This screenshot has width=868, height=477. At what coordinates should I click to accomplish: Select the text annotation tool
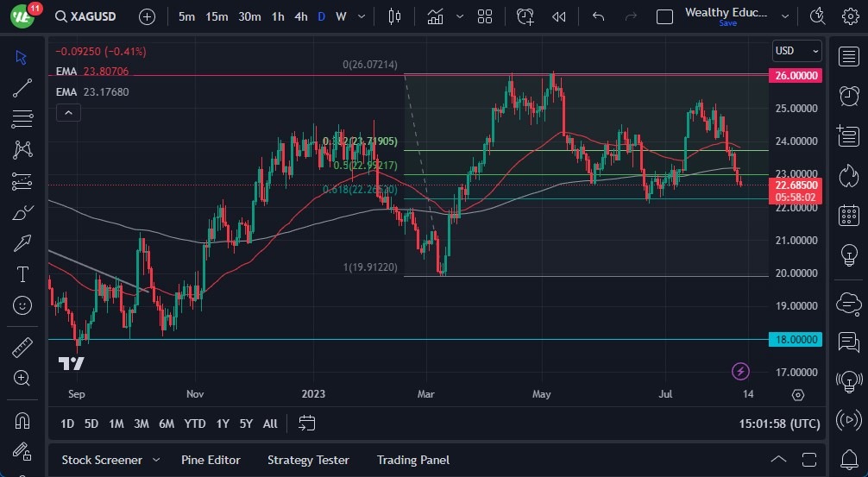22,274
